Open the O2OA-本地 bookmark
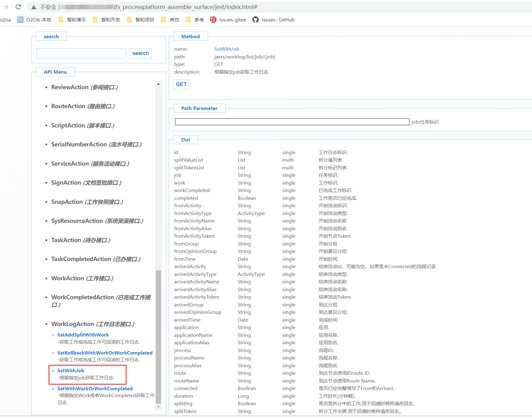Screen dimensions: 532x417 (35, 20)
